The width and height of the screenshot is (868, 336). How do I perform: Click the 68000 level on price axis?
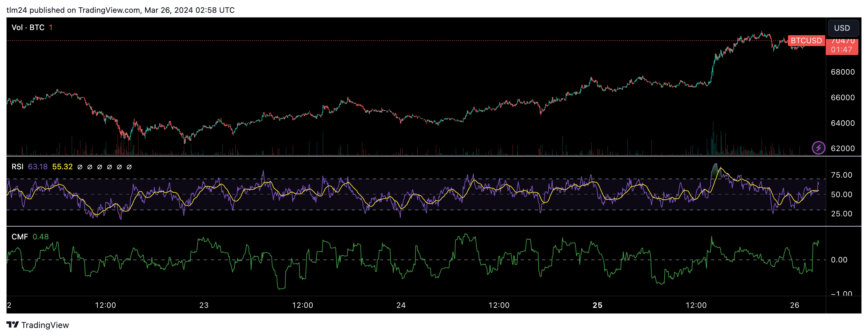pos(842,72)
